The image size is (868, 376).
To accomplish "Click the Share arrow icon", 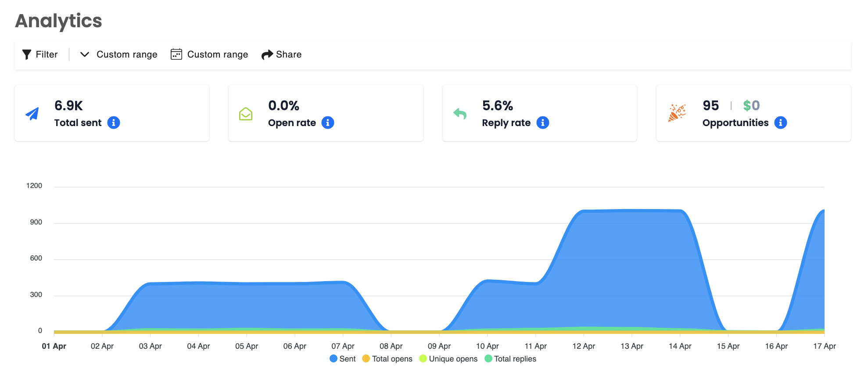I will coord(267,54).
